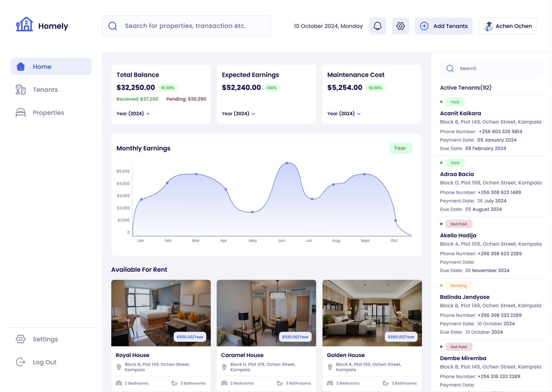Click the Log Out arrow icon
Viewport: 552px width, 392px height.
point(21,362)
